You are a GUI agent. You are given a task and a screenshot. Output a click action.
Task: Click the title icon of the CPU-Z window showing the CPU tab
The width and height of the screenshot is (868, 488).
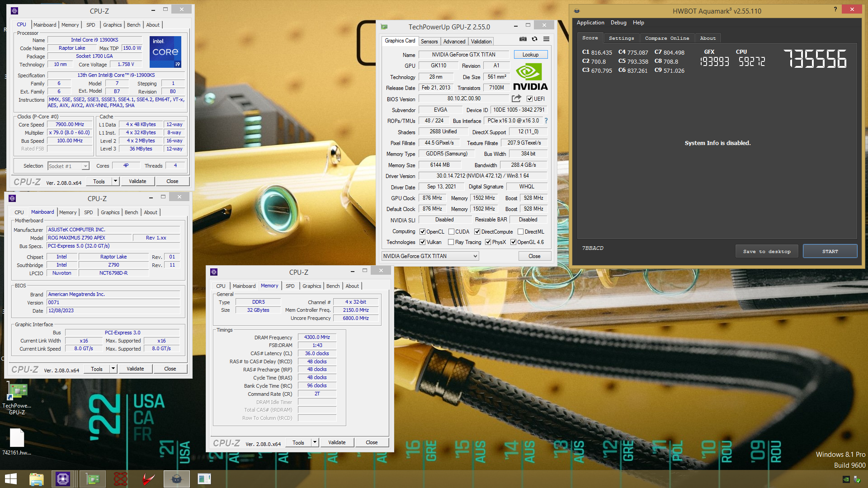point(14,11)
